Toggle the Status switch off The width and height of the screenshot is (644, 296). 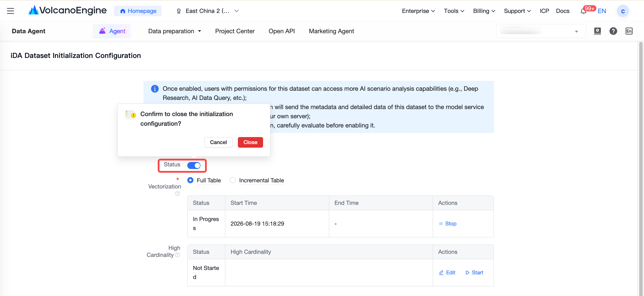tap(194, 165)
